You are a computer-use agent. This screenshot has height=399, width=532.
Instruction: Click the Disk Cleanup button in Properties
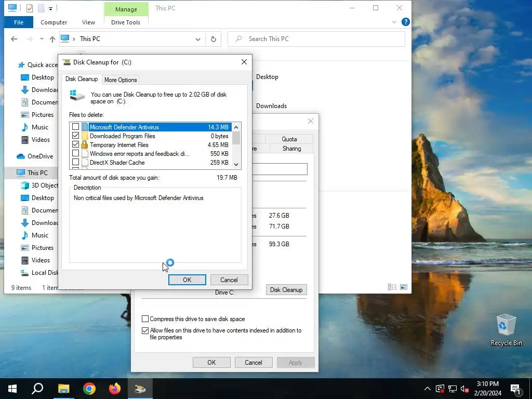286,290
